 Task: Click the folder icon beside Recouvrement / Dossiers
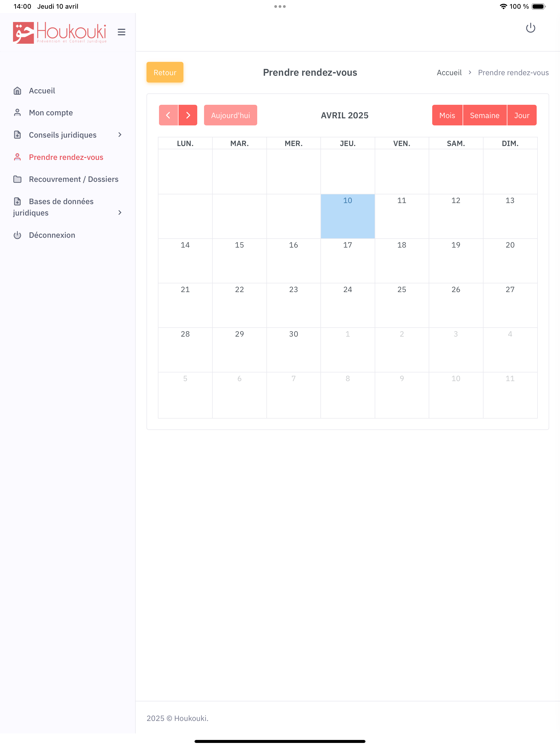(x=17, y=179)
